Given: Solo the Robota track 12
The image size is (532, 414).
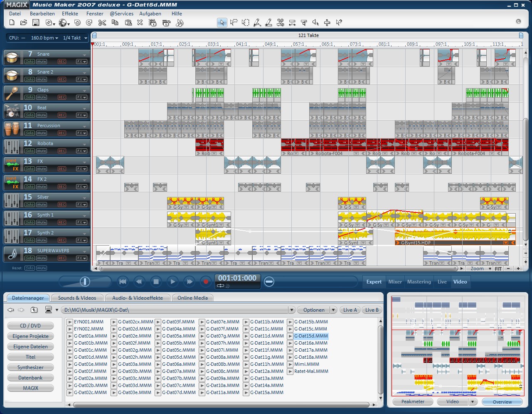Looking at the screenshot, I should pyautogui.click(x=30, y=151).
